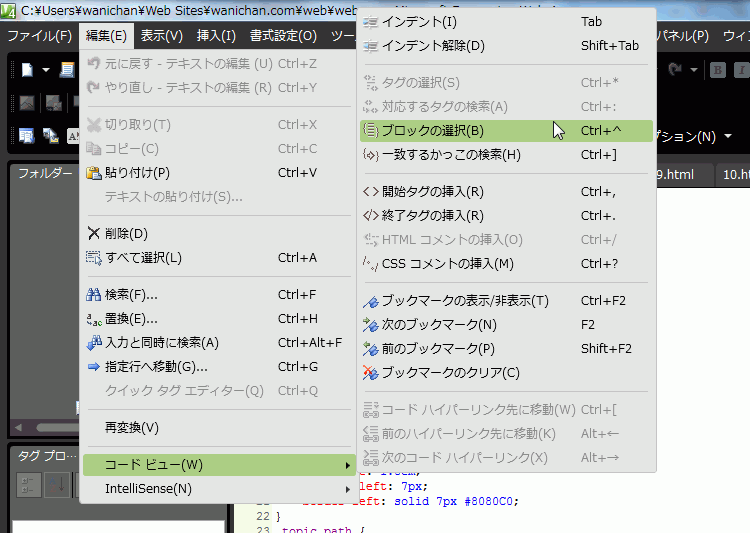Screen dimensions: 750x533
Task: Select the 次のブックマーク(N) submenu item
Action: (x=506, y=325)
